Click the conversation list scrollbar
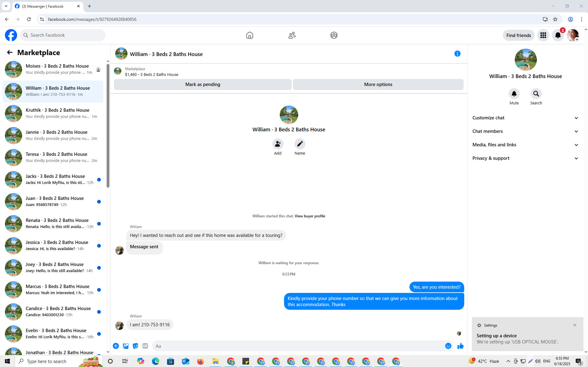The width and height of the screenshot is (588, 367). tap(108, 125)
